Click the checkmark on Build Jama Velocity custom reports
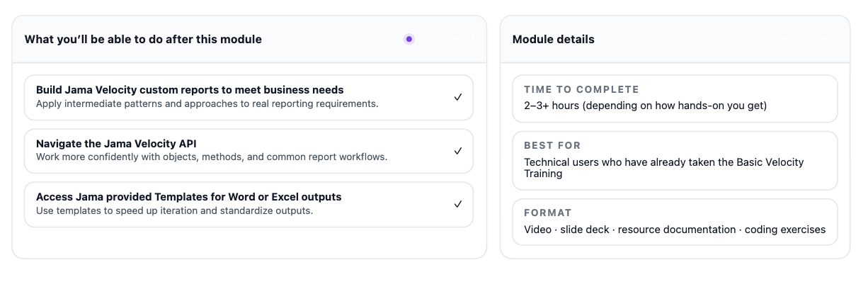The width and height of the screenshot is (868, 282). (x=458, y=97)
